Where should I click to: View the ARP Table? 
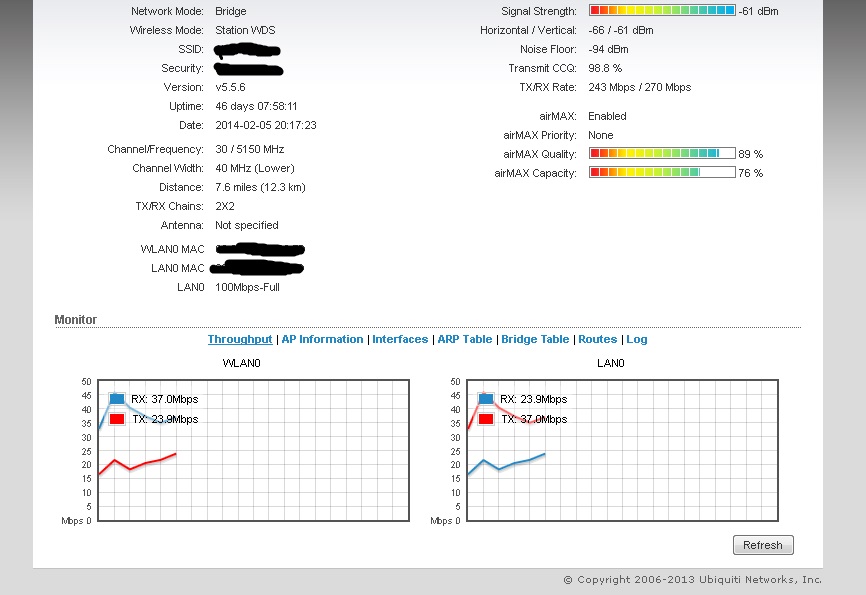pyautogui.click(x=464, y=339)
